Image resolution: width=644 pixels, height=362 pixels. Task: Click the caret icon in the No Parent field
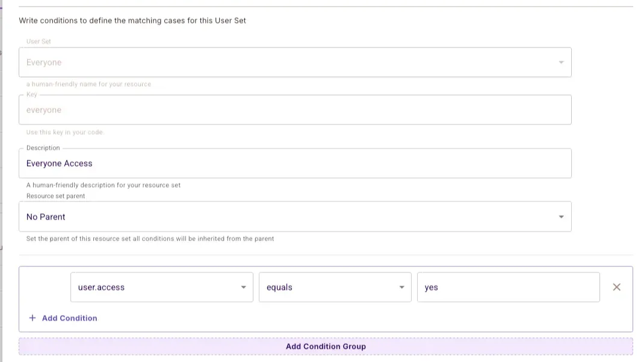(x=561, y=217)
